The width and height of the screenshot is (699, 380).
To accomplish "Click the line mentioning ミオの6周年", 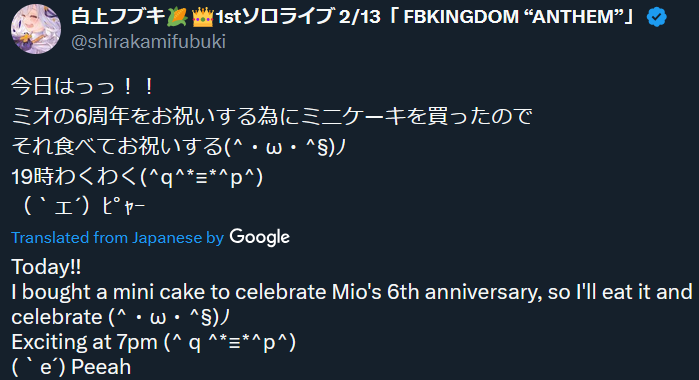I will (x=271, y=116).
